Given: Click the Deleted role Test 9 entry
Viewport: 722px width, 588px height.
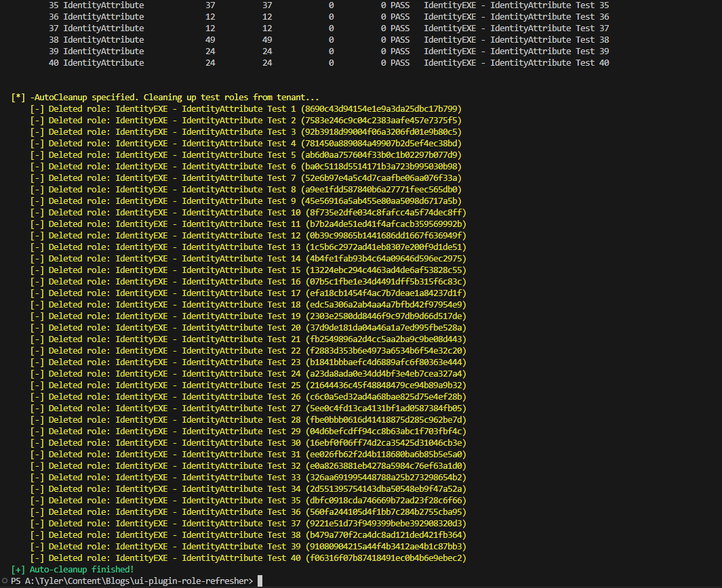Looking at the screenshot, I should click(x=246, y=201).
